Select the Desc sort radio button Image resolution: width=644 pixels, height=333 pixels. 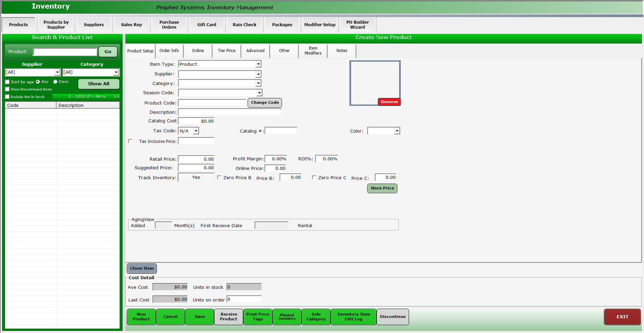tap(55, 82)
